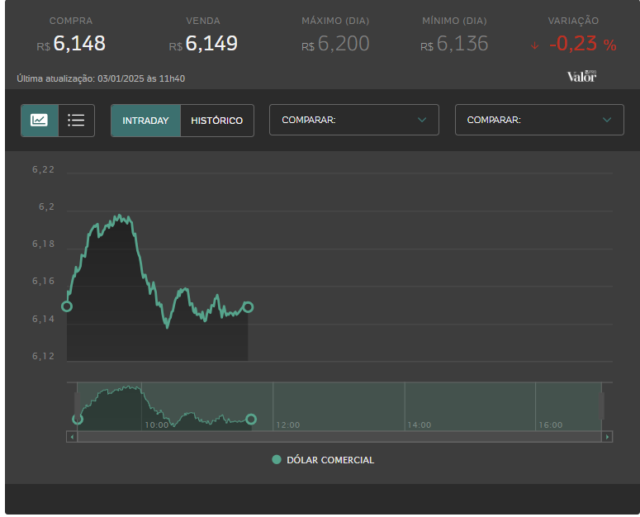Click the red down arrow variation icon
The width and height of the screenshot is (640, 517).
[x=535, y=46]
